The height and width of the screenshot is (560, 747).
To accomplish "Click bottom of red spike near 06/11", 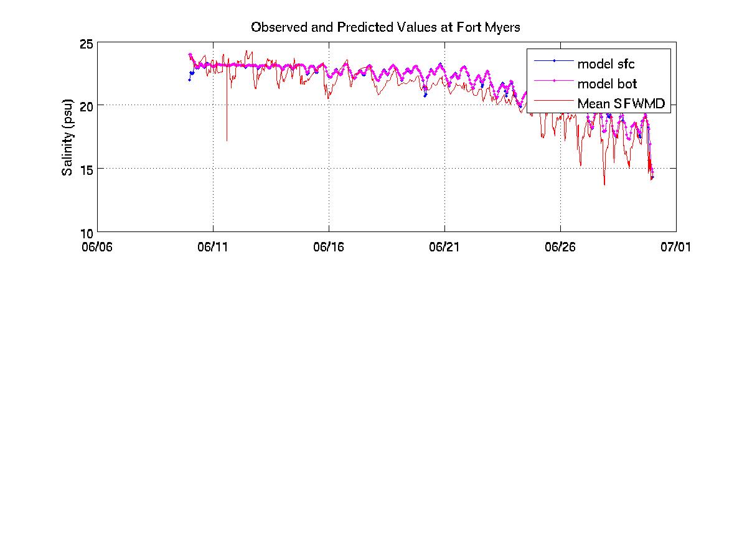I will tap(227, 141).
